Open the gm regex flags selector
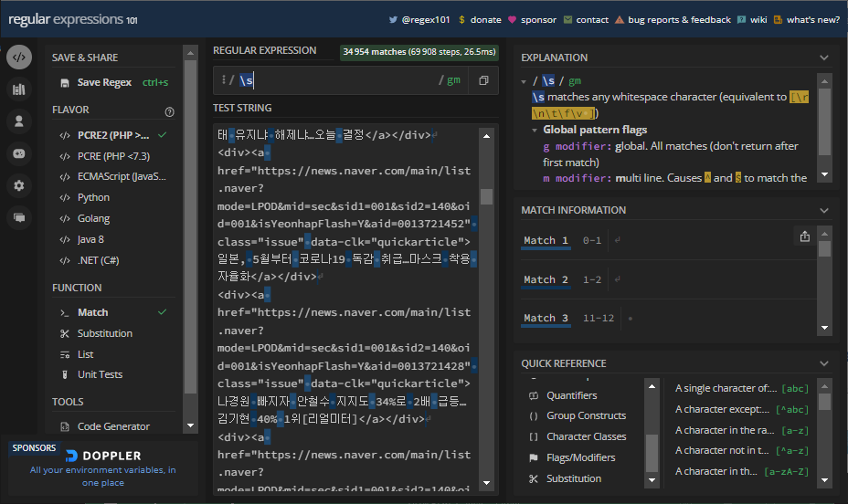848x504 pixels. (x=453, y=80)
